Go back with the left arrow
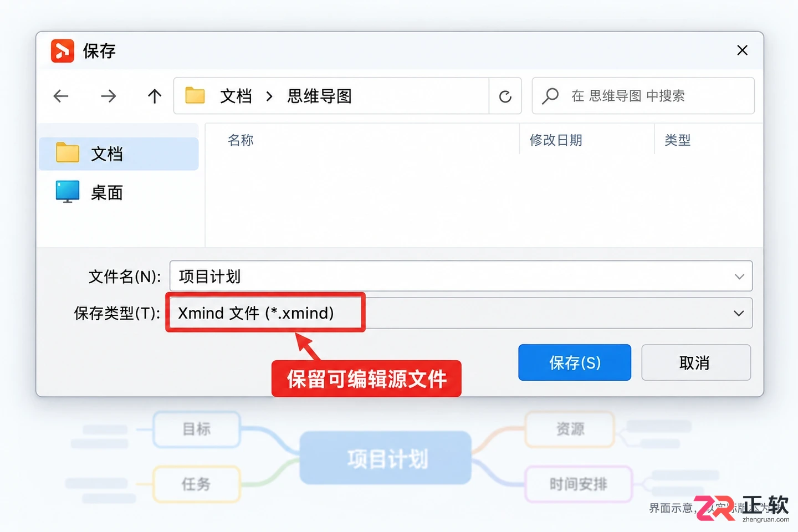Screen dimensions: 798x532 (x=61, y=96)
